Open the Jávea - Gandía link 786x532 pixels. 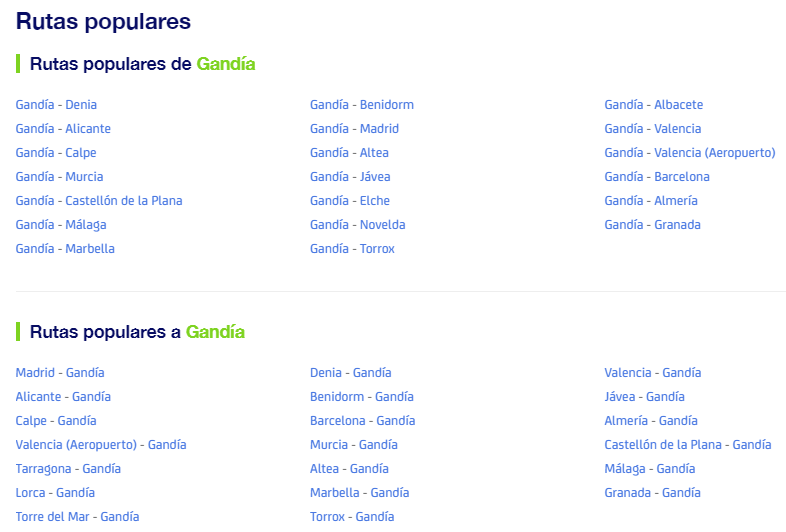[644, 397]
